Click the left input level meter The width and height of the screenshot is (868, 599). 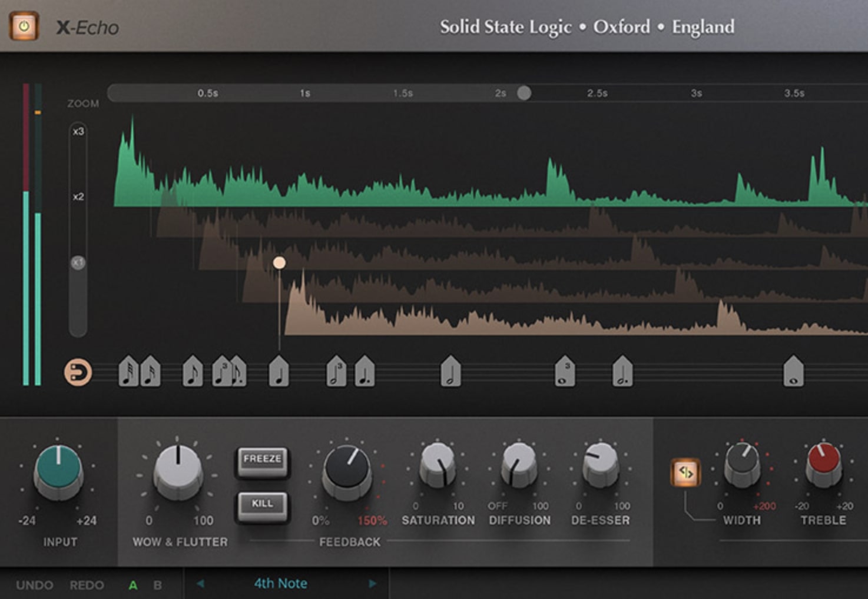[x=25, y=234]
